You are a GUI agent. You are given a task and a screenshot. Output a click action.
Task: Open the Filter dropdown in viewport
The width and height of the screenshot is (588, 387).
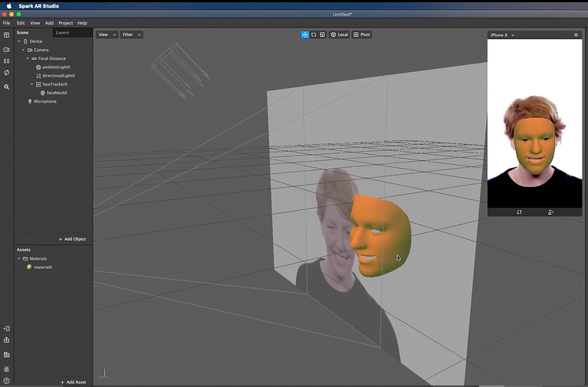click(131, 34)
